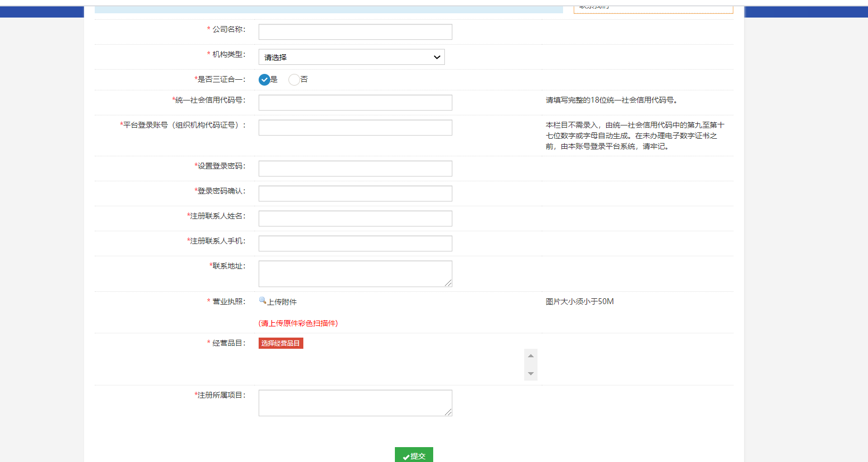The height and width of the screenshot is (462, 868).
Task: Click resize handle of 注册所属项目 text area
Action: click(448, 413)
